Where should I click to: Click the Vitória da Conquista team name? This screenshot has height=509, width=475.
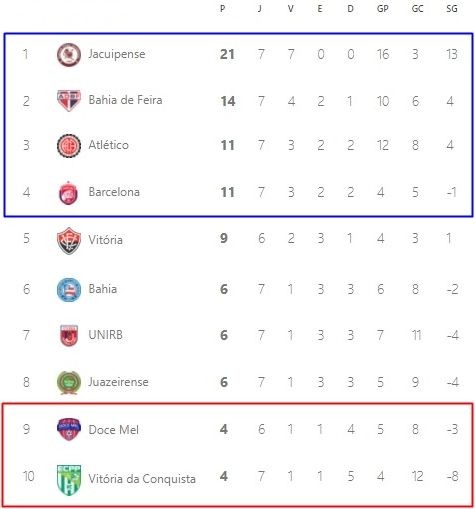(142, 479)
